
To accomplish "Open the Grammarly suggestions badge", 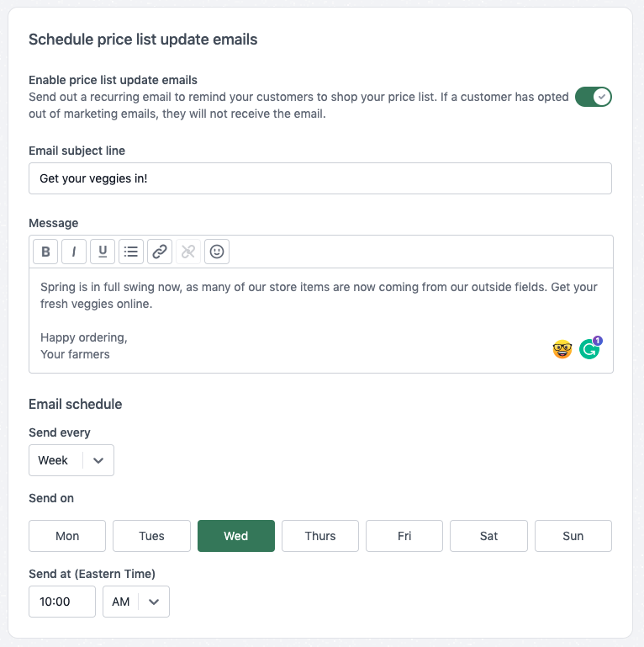I will 590,348.
